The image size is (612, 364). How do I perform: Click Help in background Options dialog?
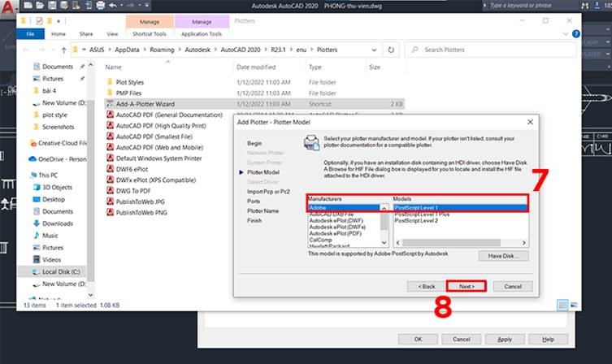(x=548, y=339)
